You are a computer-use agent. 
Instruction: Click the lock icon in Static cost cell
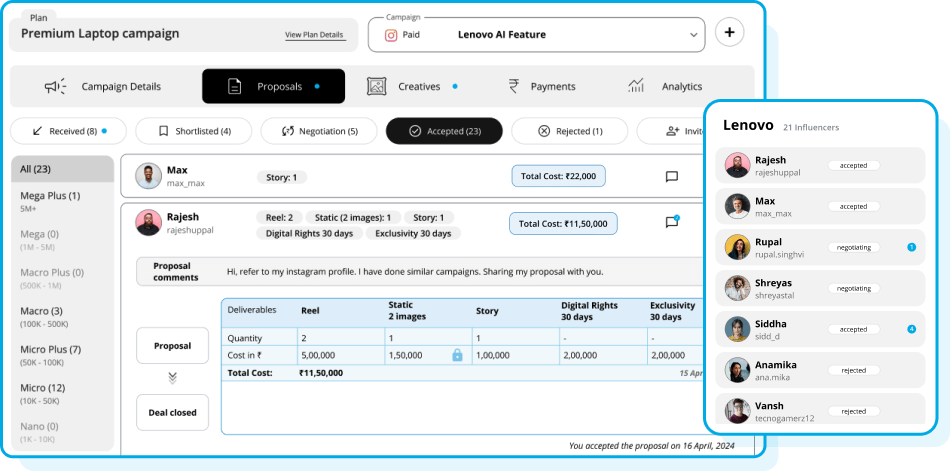(457, 355)
